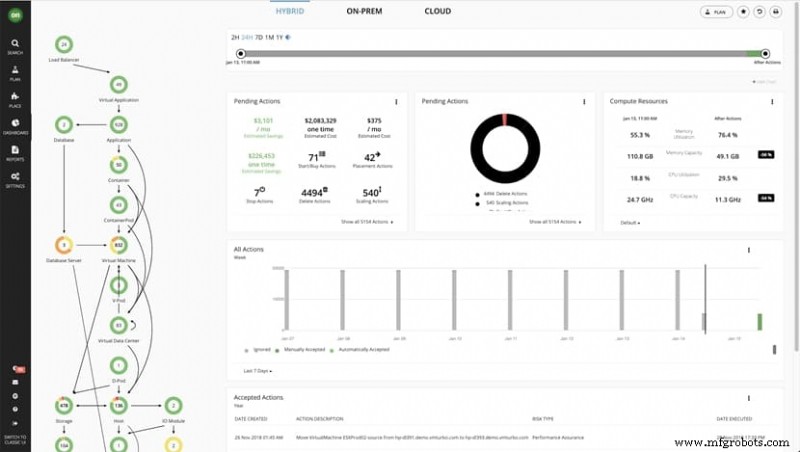
Task: Select the V-Pod supply chain node
Action: (x=118, y=286)
